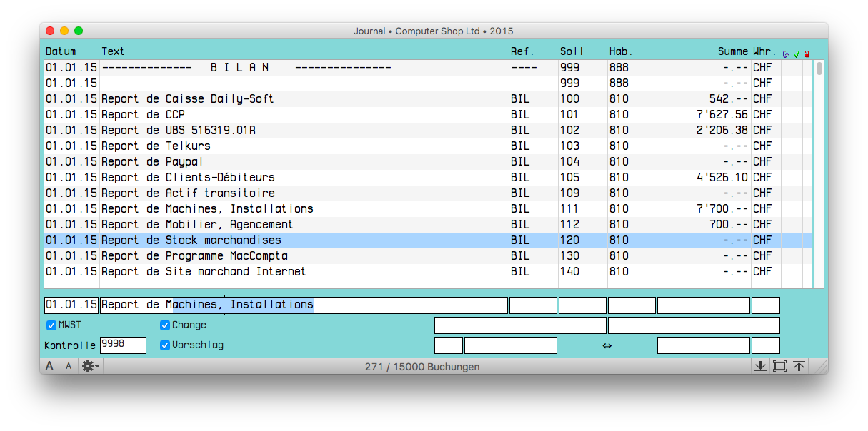Click the green checkmark column icon
The height and width of the screenshot is (431, 868).
(x=797, y=53)
